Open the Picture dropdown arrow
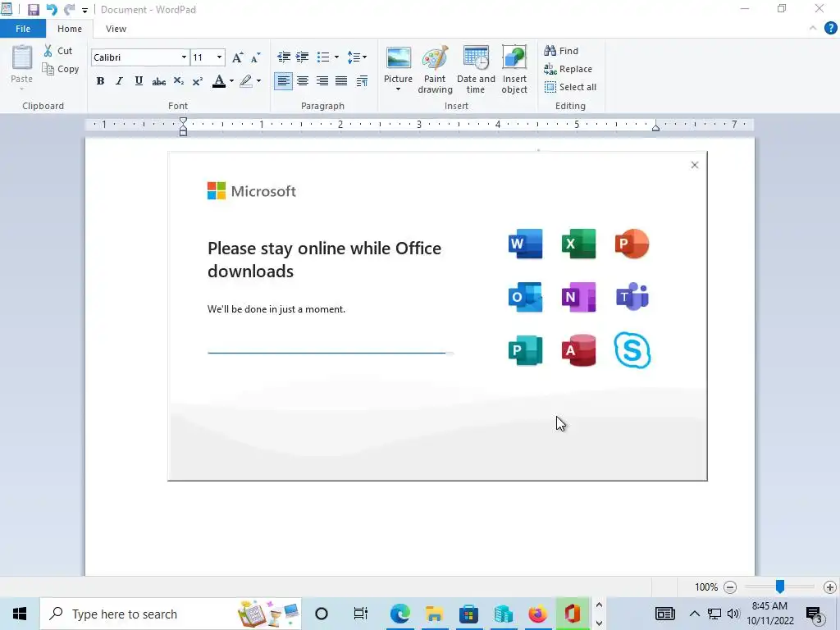Screen dimensions: 840x630 point(398,89)
